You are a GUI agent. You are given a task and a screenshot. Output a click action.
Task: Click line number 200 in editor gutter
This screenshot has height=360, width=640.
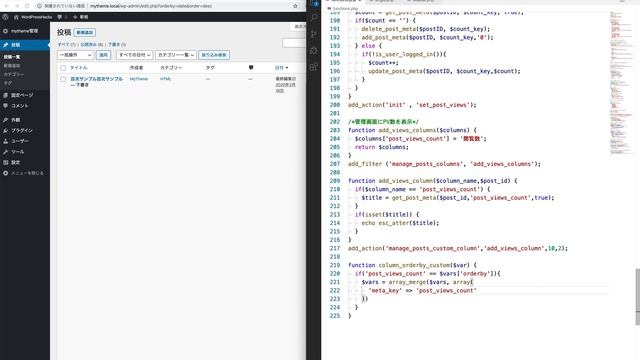click(x=335, y=105)
